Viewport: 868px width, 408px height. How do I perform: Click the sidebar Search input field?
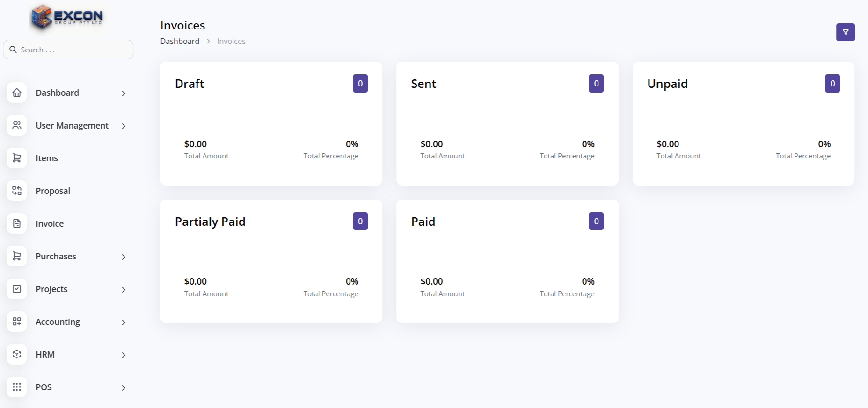point(70,50)
